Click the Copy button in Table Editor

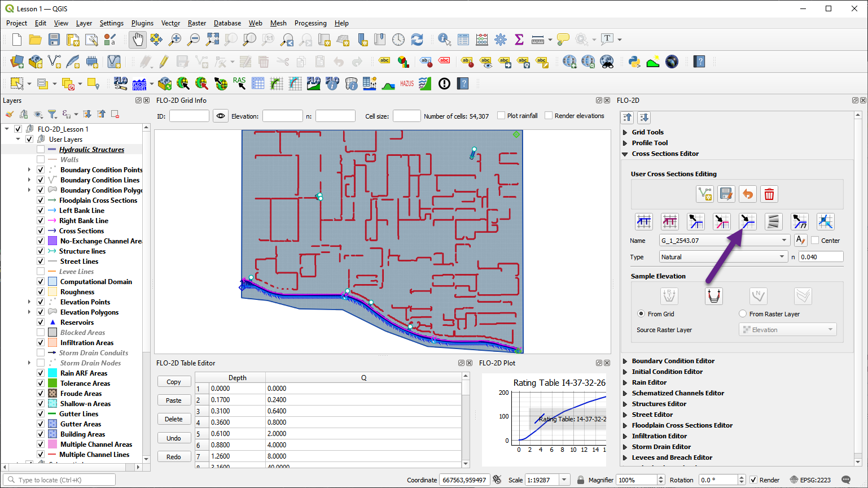click(x=173, y=382)
